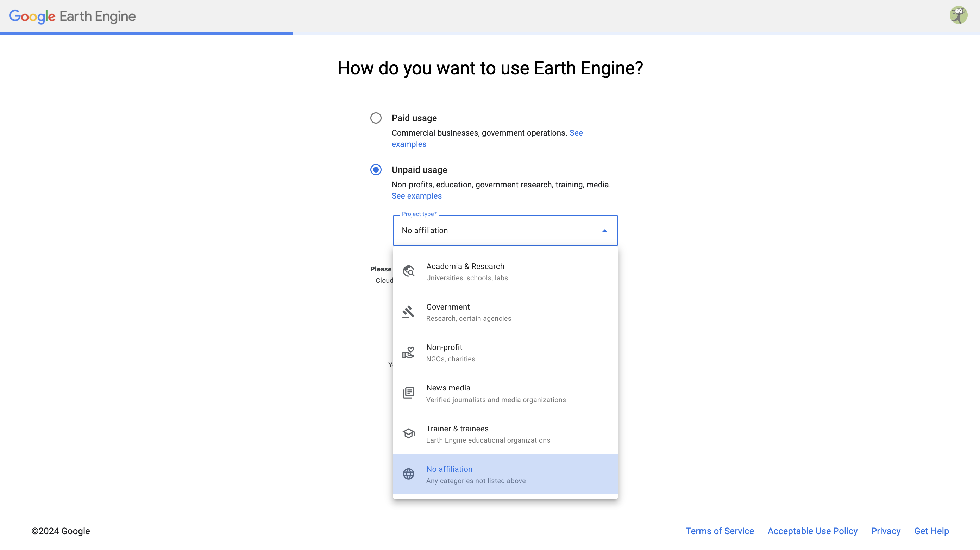
Task: Choose Government from the project type list
Action: point(505,312)
